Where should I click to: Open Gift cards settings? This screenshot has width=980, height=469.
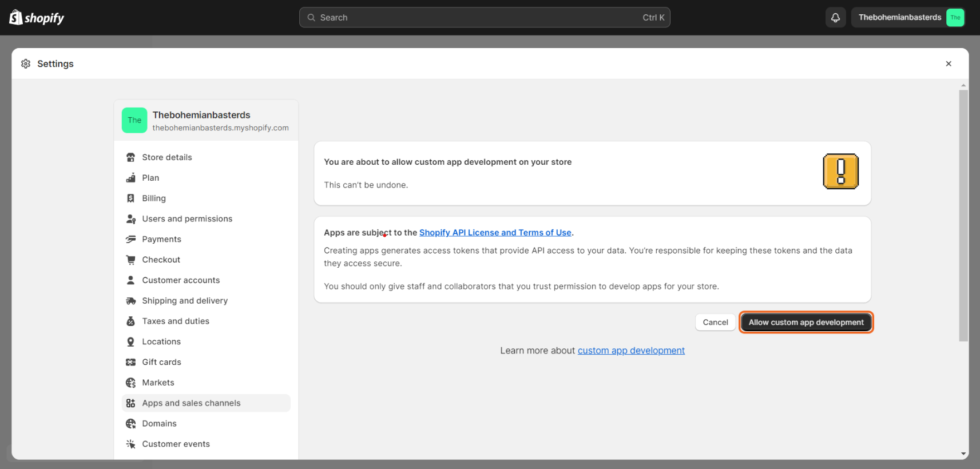pyautogui.click(x=206, y=362)
